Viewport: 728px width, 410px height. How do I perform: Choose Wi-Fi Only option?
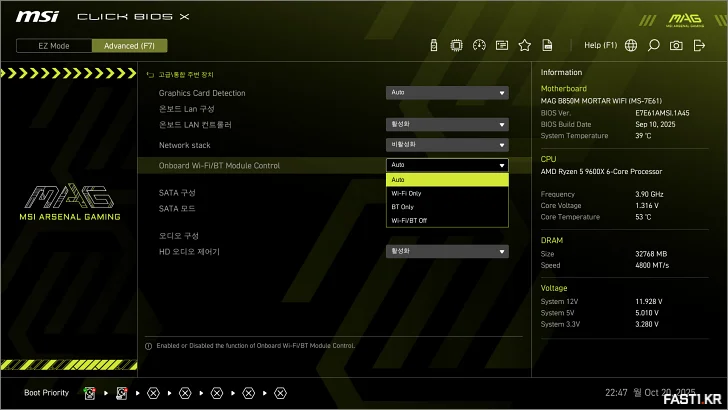pos(447,193)
